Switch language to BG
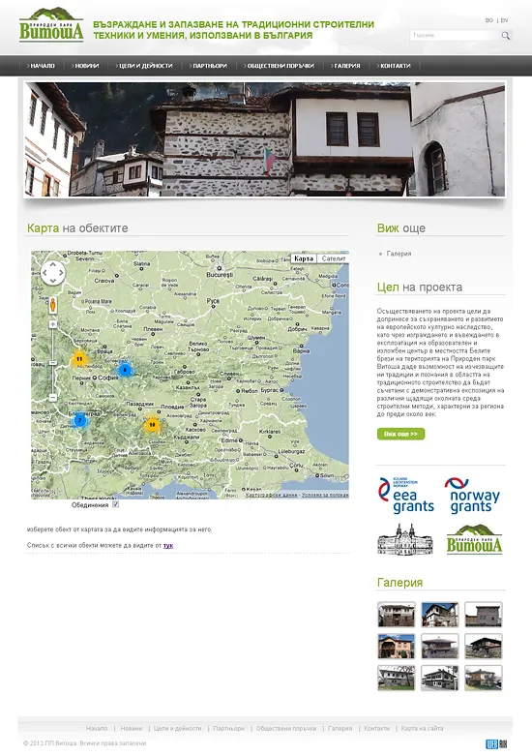The width and height of the screenshot is (532, 756). 489,20
